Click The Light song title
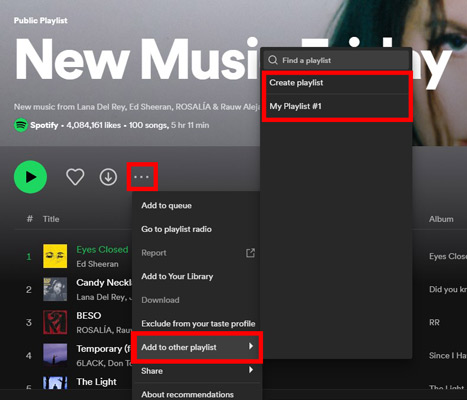Screen dimensions: 467x400 96,382
